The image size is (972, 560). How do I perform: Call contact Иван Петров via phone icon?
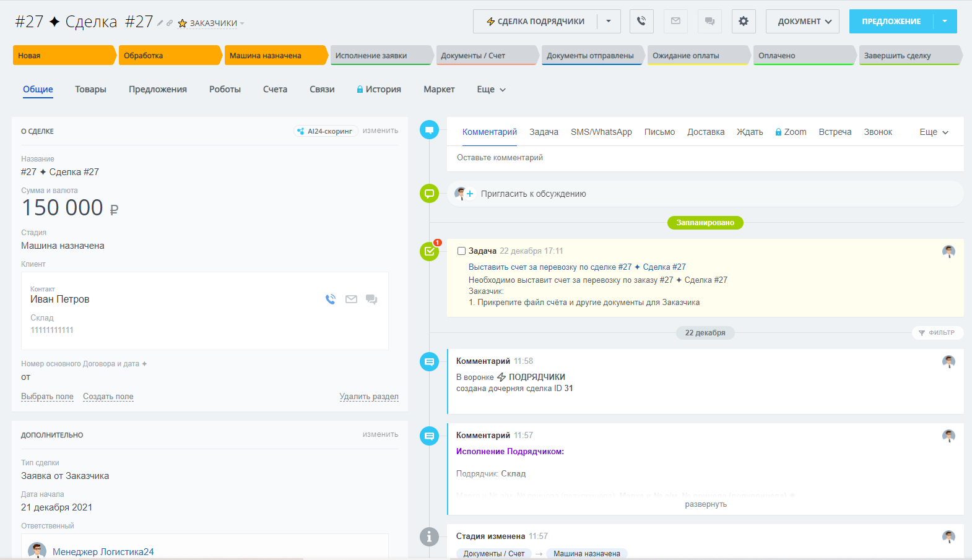click(x=331, y=299)
